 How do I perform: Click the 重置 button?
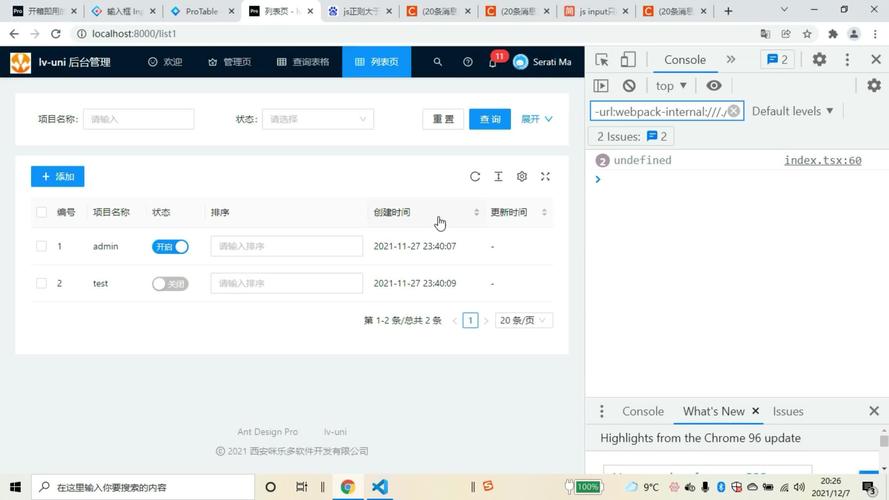[x=443, y=119]
